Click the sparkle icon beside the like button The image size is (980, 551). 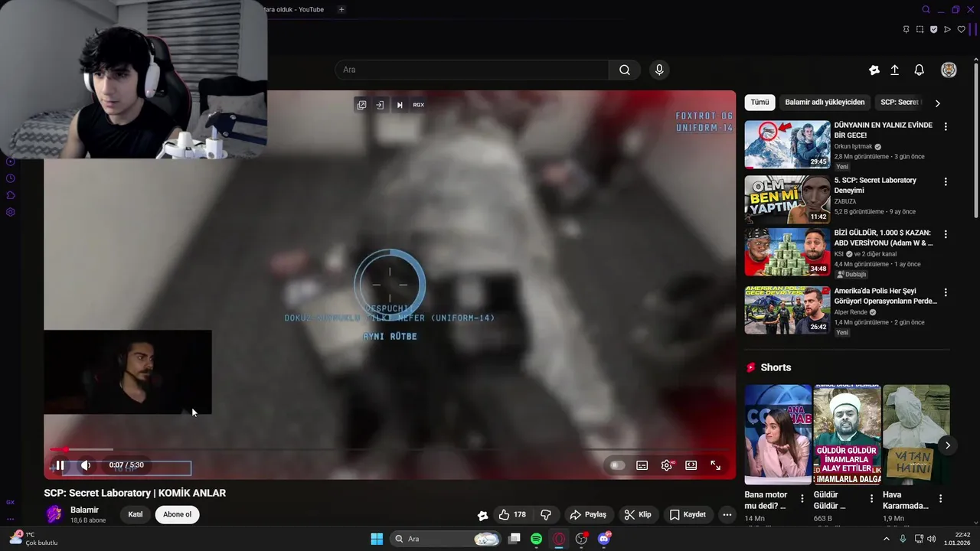482,515
